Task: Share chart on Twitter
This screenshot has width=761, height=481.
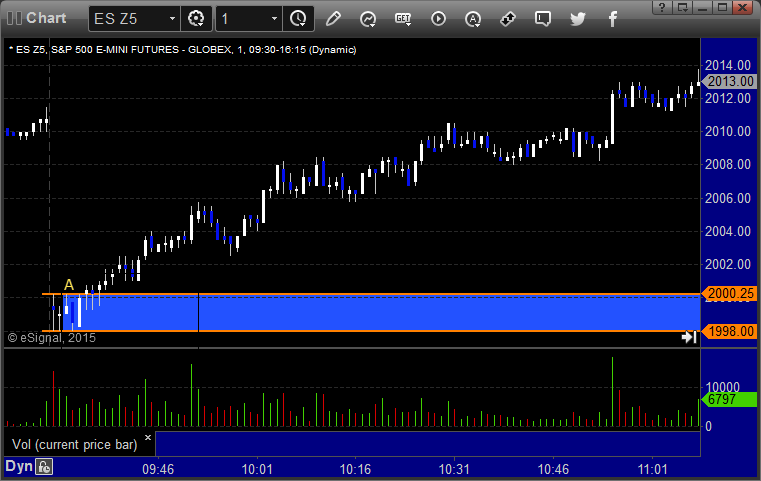Action: point(577,18)
